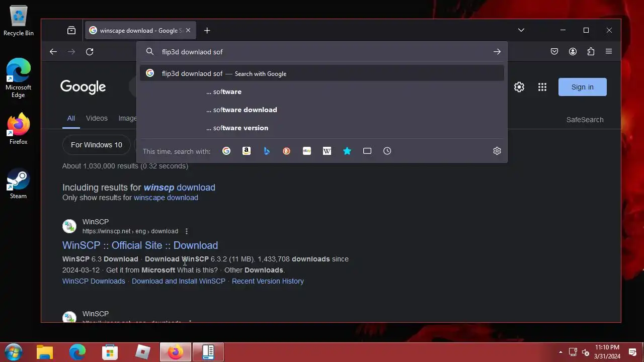Image resolution: width=644 pixels, height=362 pixels.
Task: Open Roblox icon on the taskbar
Action: [143, 352]
